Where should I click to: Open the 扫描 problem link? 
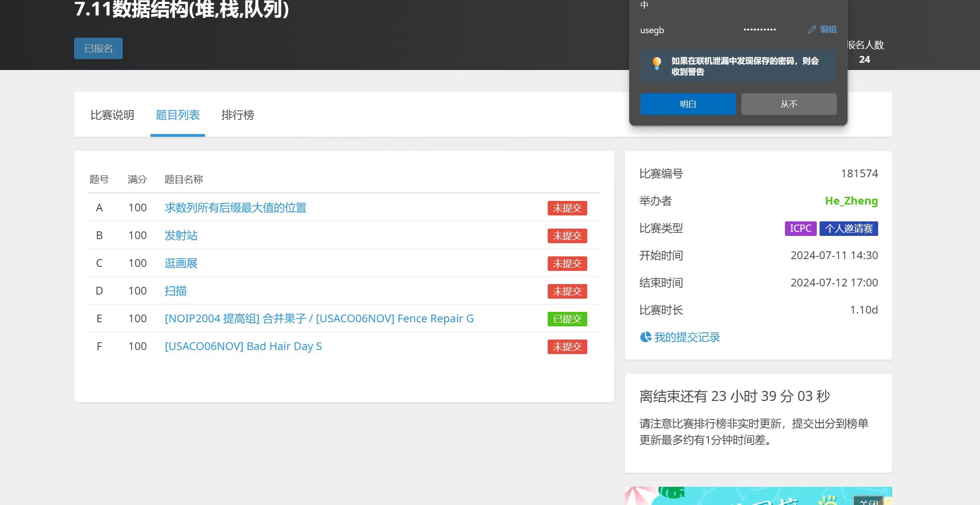coord(175,291)
